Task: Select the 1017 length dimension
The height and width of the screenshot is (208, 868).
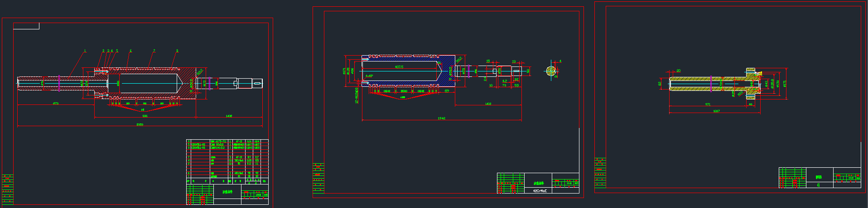Action: [716, 111]
